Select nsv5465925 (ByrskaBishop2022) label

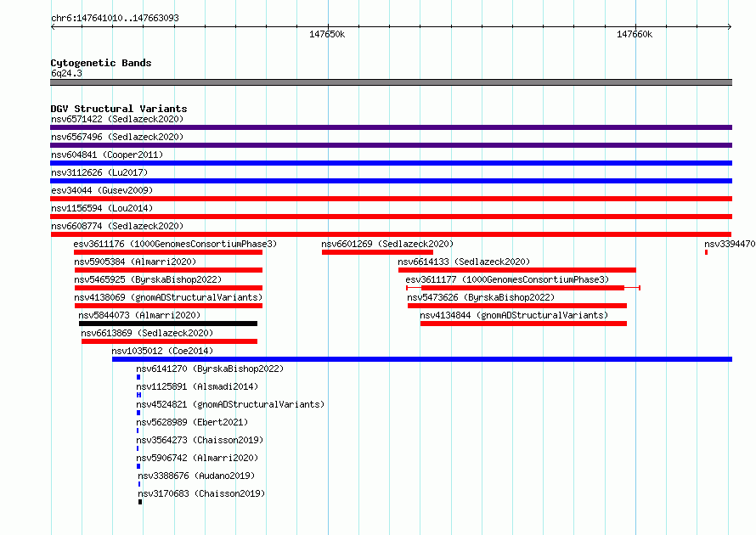point(148,279)
